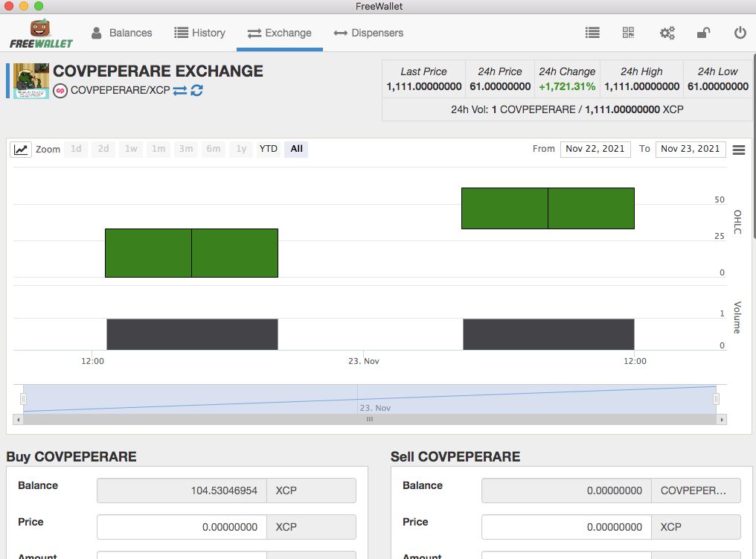Set chart zoom to 2d

(x=103, y=149)
